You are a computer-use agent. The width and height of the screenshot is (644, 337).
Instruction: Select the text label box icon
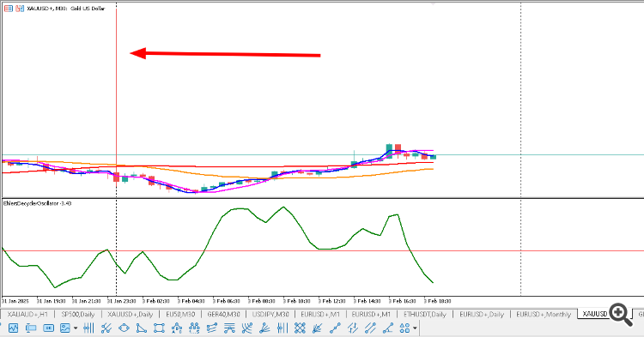pyautogui.click(x=48, y=328)
